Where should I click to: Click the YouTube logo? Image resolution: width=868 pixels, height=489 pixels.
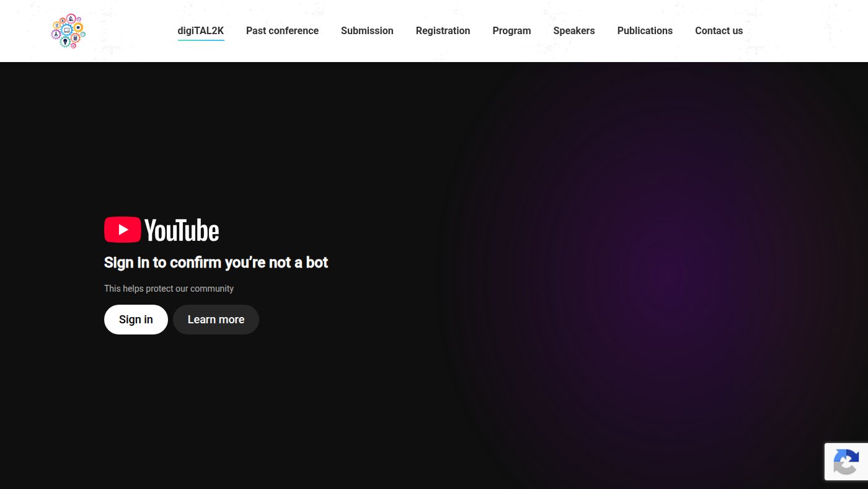162,230
